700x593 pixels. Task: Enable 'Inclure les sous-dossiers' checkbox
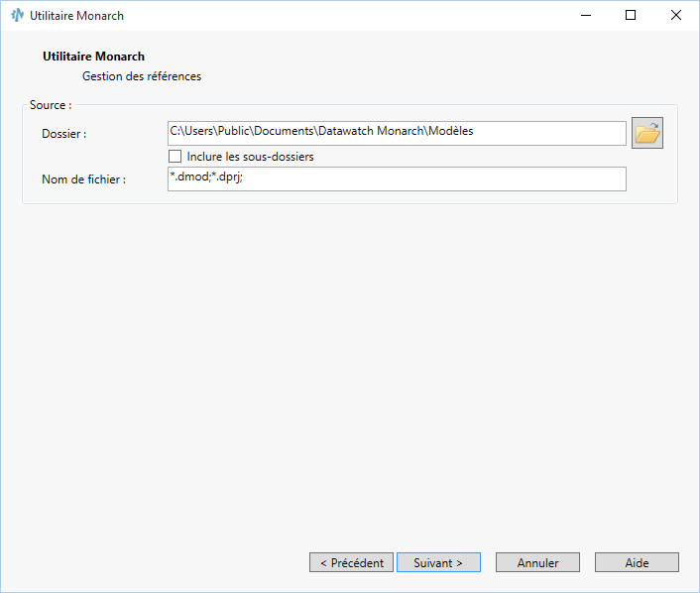coord(175,157)
